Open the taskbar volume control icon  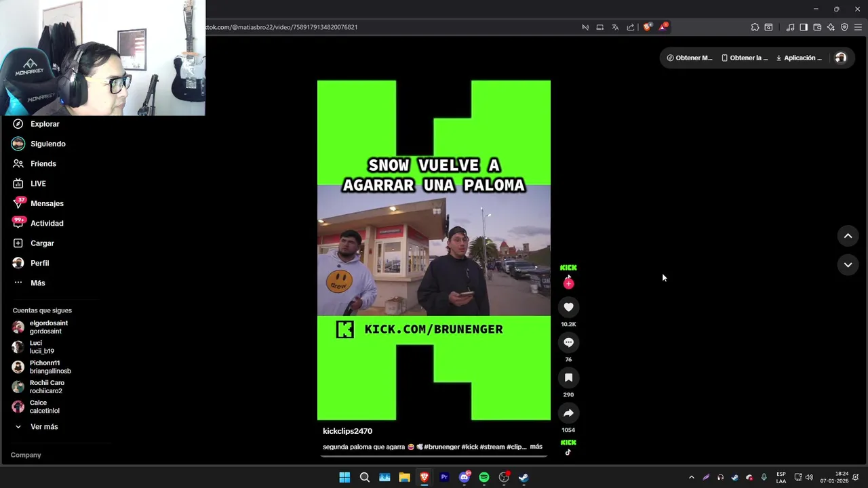[x=809, y=477]
